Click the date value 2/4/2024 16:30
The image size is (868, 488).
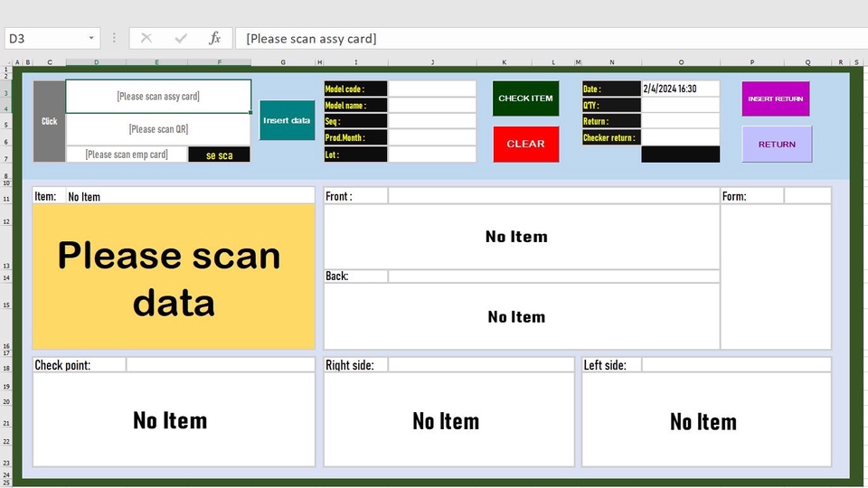tap(680, 89)
